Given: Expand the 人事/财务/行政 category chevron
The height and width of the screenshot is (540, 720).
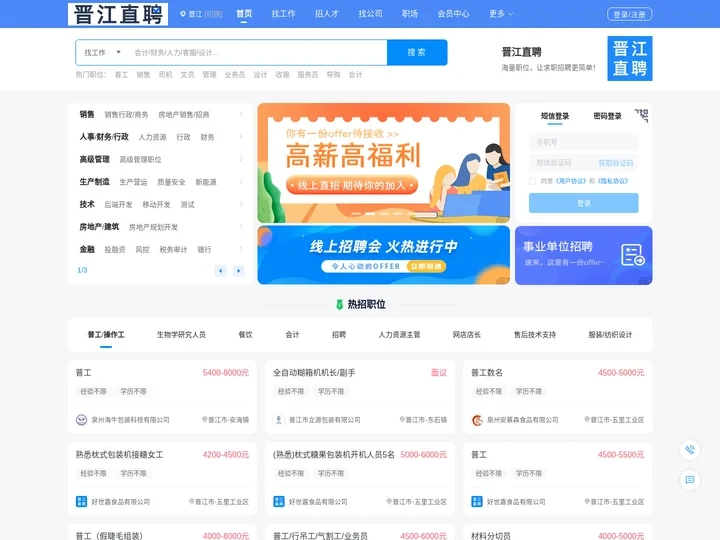Looking at the screenshot, I should 241,137.
